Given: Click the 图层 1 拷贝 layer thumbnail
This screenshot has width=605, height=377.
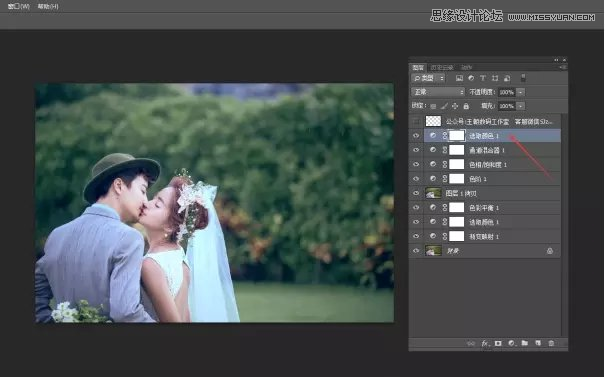Looking at the screenshot, I should click(x=433, y=193).
